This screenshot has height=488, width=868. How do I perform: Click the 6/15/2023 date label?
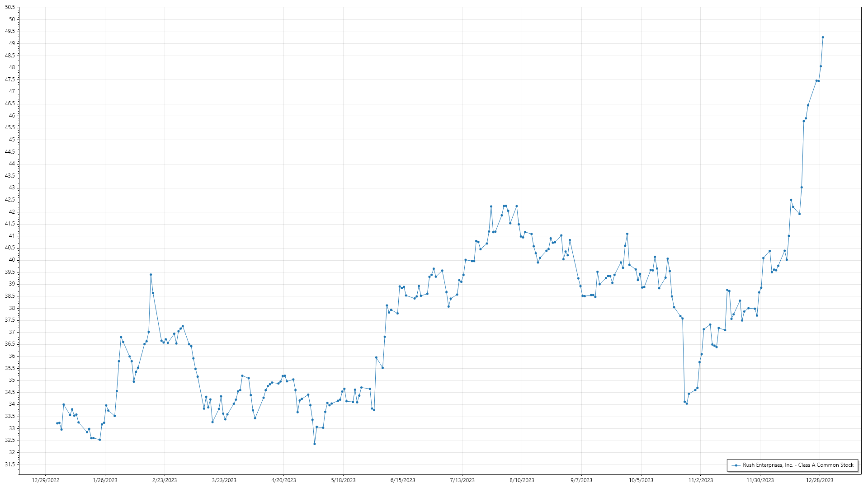[403, 480]
